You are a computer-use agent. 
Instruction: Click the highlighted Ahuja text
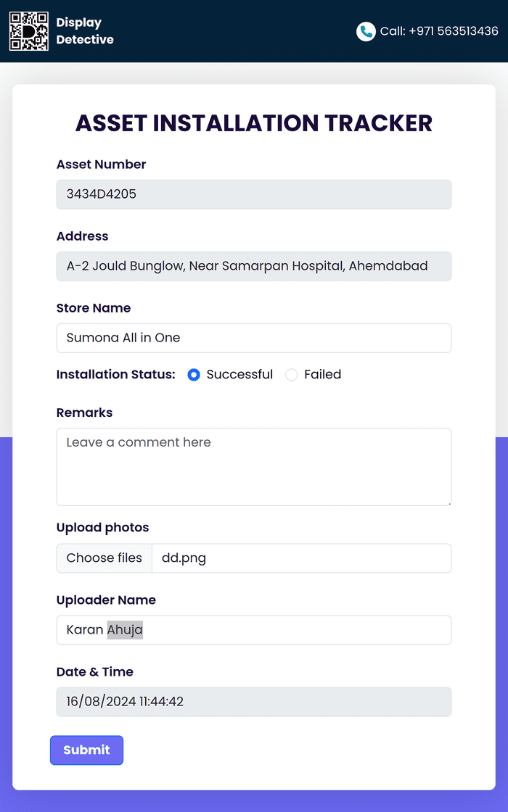(125, 630)
